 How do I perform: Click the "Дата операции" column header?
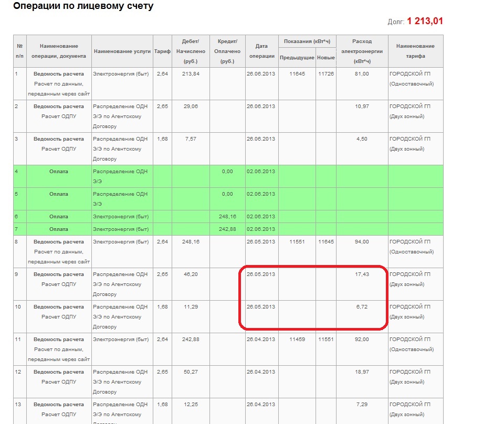tap(261, 51)
